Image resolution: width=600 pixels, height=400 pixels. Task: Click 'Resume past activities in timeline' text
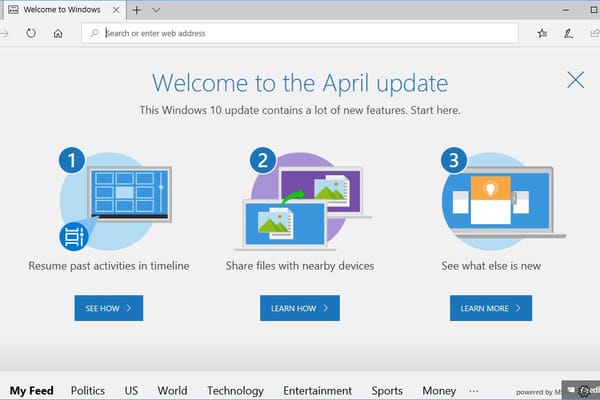point(109,266)
